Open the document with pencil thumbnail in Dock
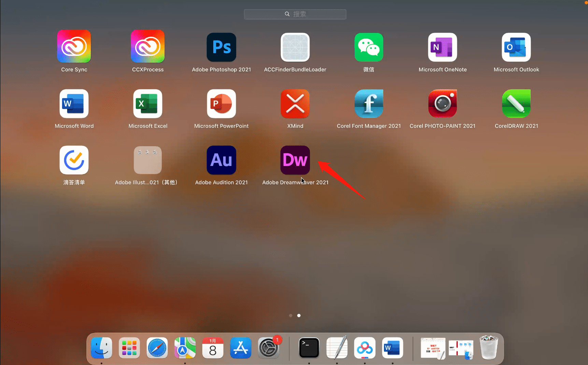Viewport: 588px width, 365px height. 433,348
